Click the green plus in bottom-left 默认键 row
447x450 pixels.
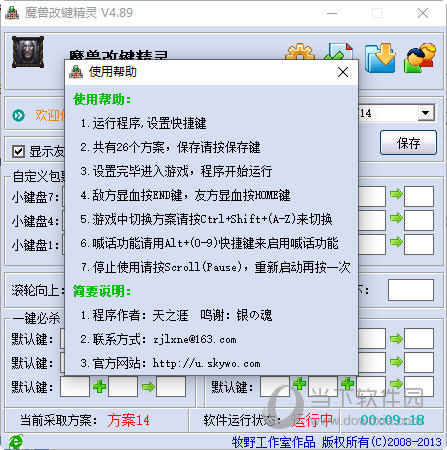(x=99, y=387)
